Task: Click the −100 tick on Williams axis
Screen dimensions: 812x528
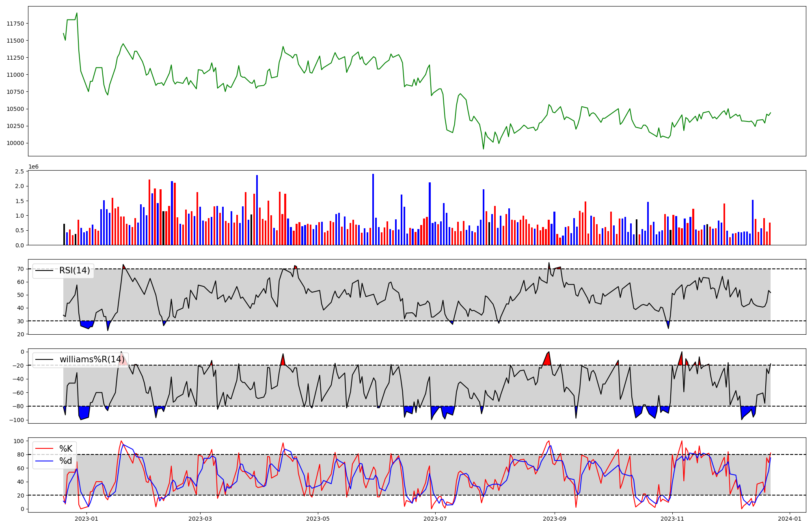Action: (x=17, y=420)
